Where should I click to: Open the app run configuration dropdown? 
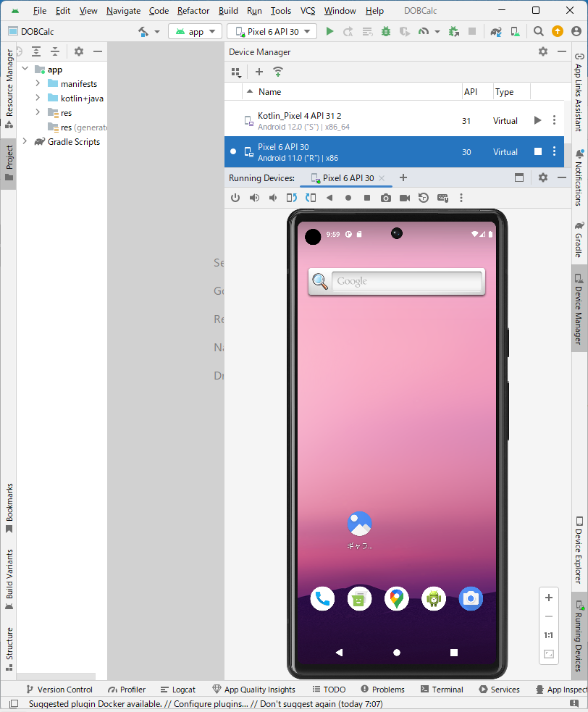click(x=196, y=31)
